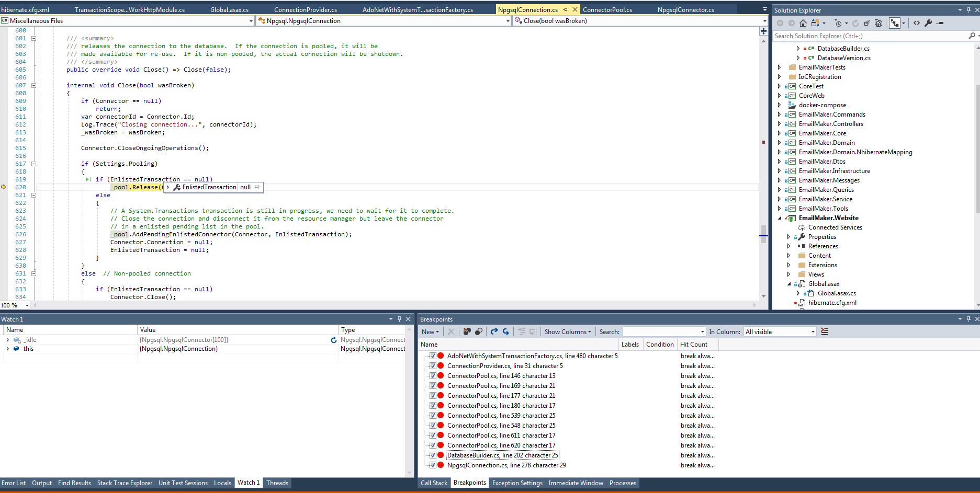
Task: Click the Labels column header
Action: pyautogui.click(x=630, y=345)
